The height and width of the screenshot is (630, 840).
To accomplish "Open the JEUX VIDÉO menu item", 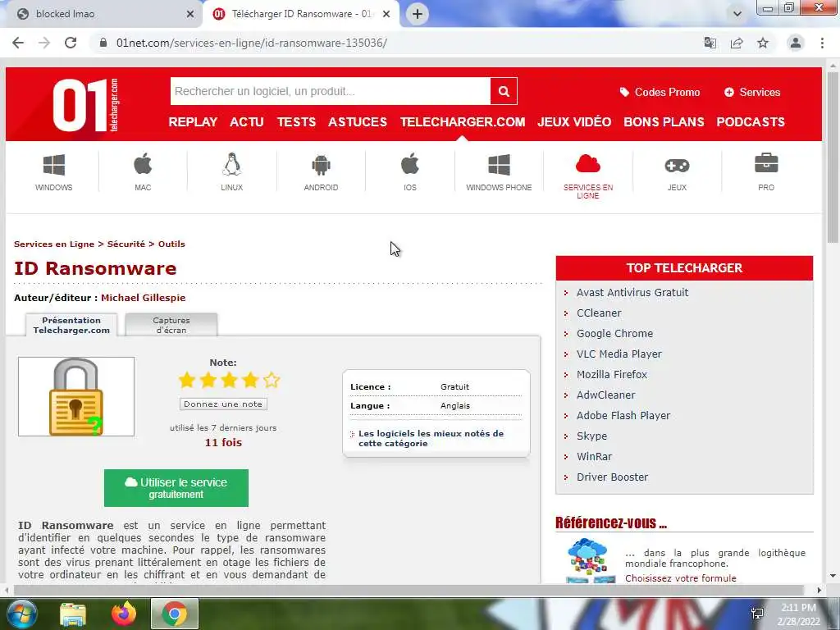I will tap(574, 122).
